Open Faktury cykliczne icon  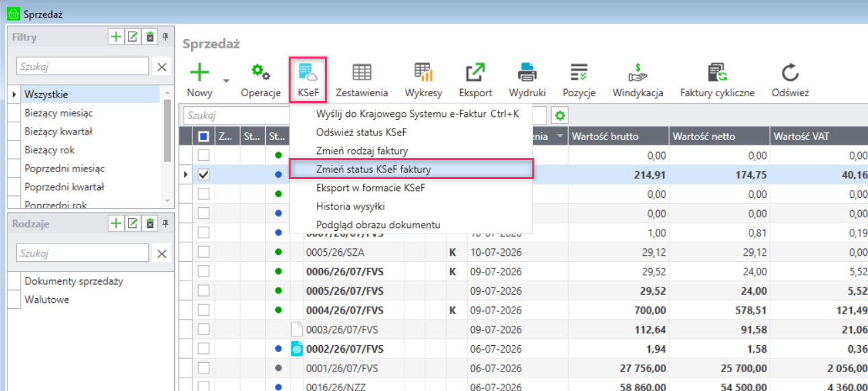pos(717,72)
